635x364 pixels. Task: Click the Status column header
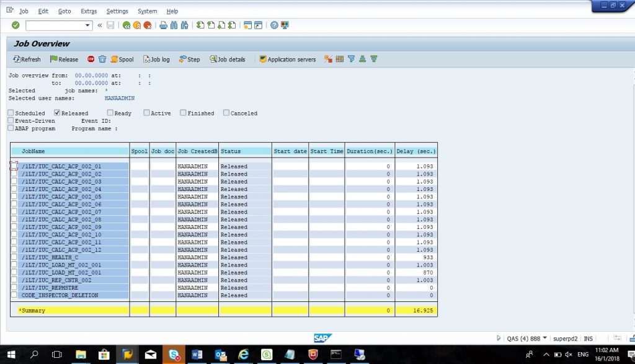[245, 151]
